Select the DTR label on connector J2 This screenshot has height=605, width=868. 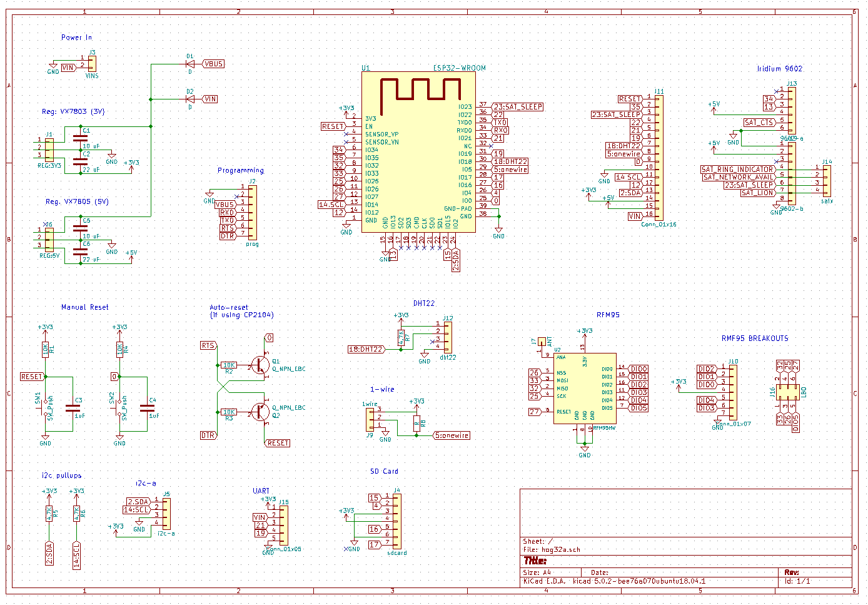pyautogui.click(x=227, y=236)
